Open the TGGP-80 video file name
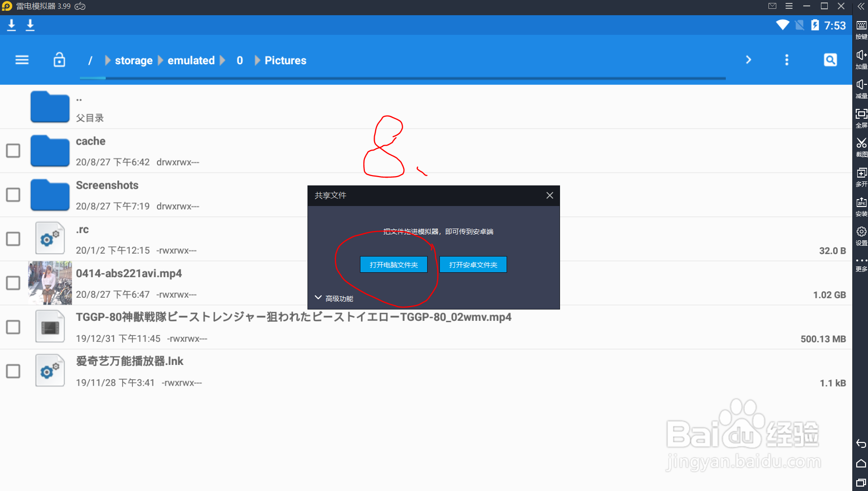Screen dimensions: 868x491 pos(294,317)
